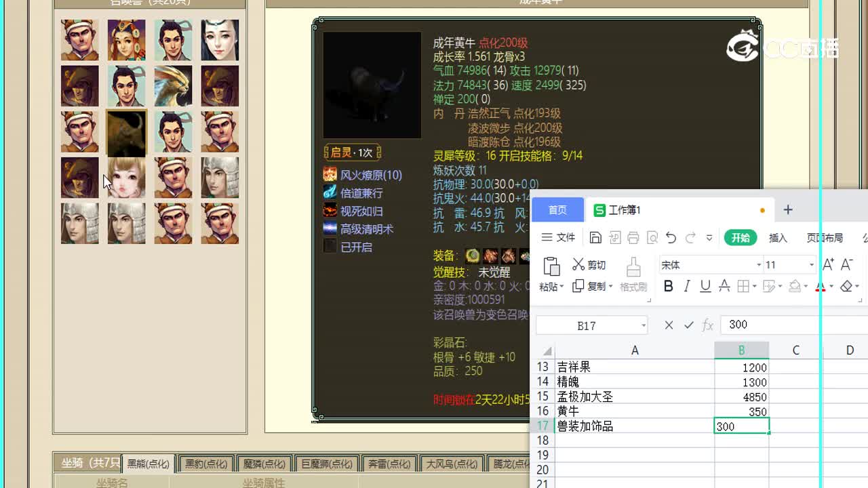Image resolution: width=868 pixels, height=488 pixels.
Task: Open the 大风鸟(点化) mount tab
Action: [x=452, y=464]
